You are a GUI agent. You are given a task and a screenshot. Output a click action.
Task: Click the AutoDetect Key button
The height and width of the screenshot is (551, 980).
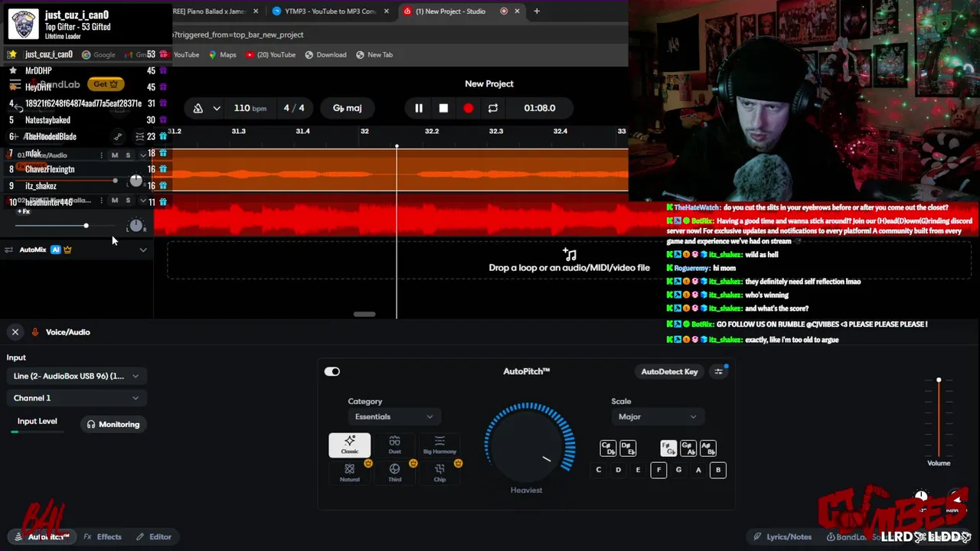669,371
